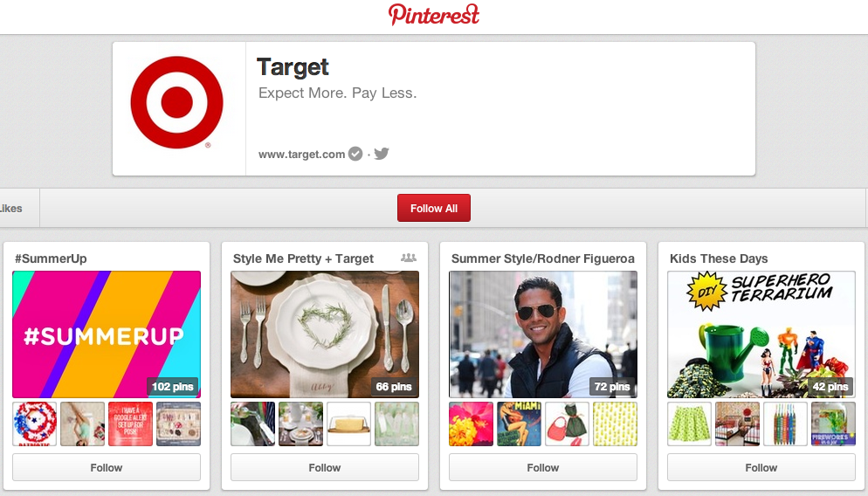Click group board icon on Style Me Pretty
Viewport: 868px width, 496px height.
pos(409,258)
